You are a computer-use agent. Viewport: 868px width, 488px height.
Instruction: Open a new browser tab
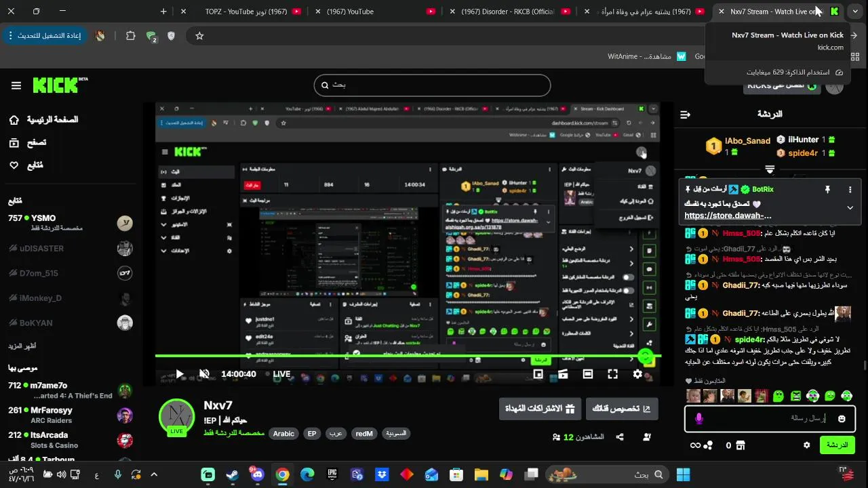pos(163,12)
